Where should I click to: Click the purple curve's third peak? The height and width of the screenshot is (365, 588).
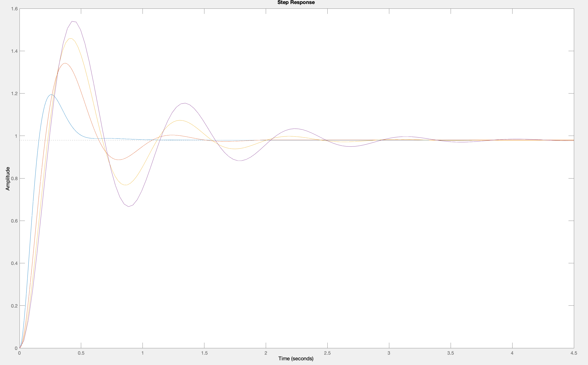pos(295,129)
